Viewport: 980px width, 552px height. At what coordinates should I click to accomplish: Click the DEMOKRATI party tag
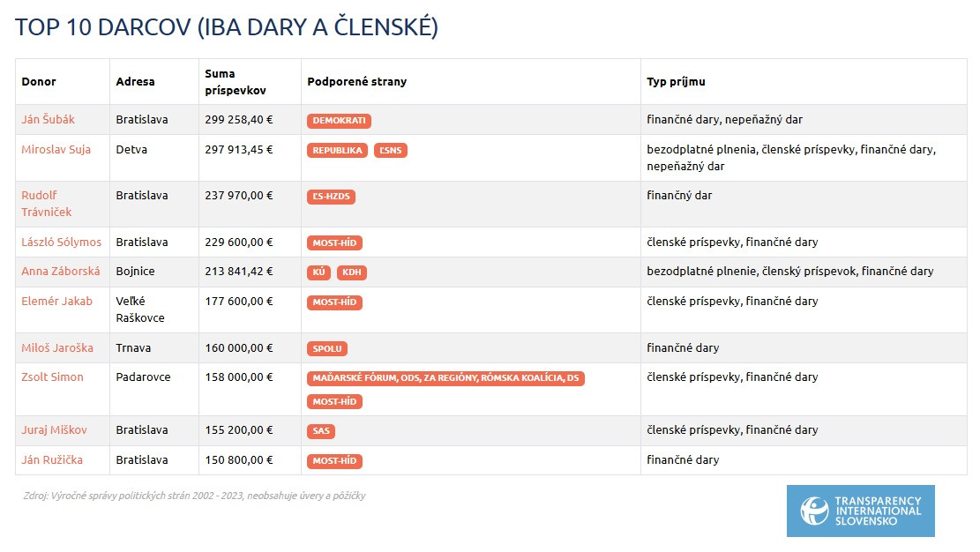pos(339,121)
